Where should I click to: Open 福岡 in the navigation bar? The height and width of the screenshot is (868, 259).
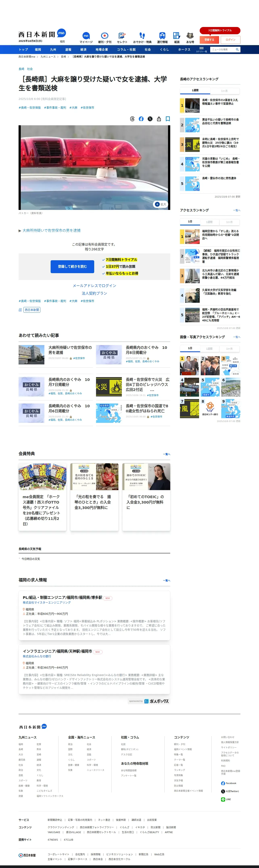(x=38, y=50)
